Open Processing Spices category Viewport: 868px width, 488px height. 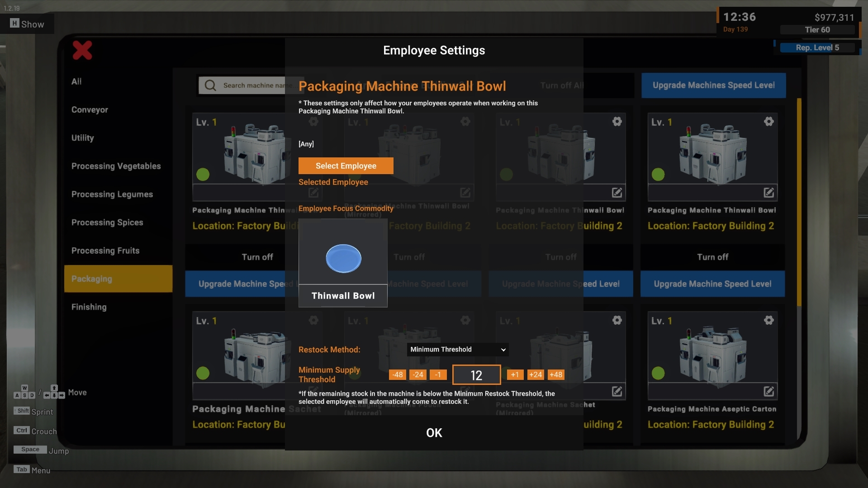[107, 223]
